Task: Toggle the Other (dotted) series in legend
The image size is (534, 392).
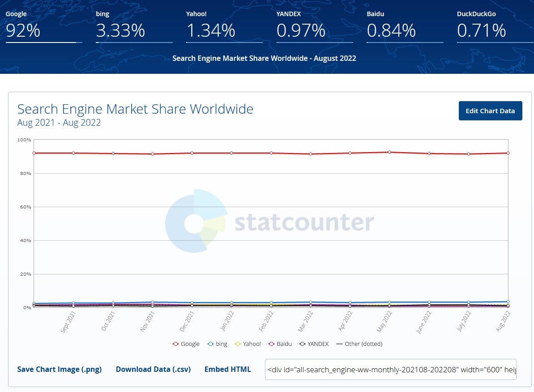Action: [359, 344]
